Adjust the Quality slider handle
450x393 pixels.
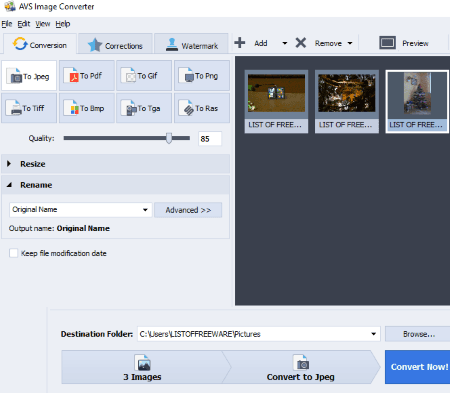pos(169,138)
